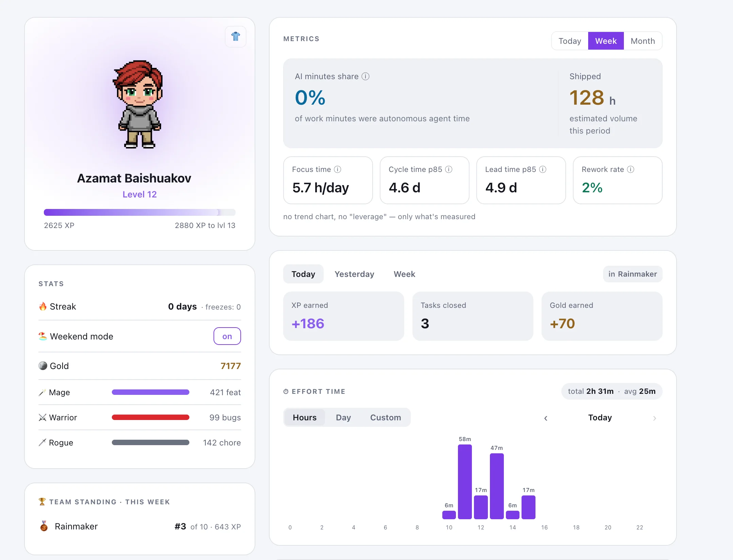The width and height of the screenshot is (733, 560).
Task: Click the Level 12 label
Action: [140, 194]
